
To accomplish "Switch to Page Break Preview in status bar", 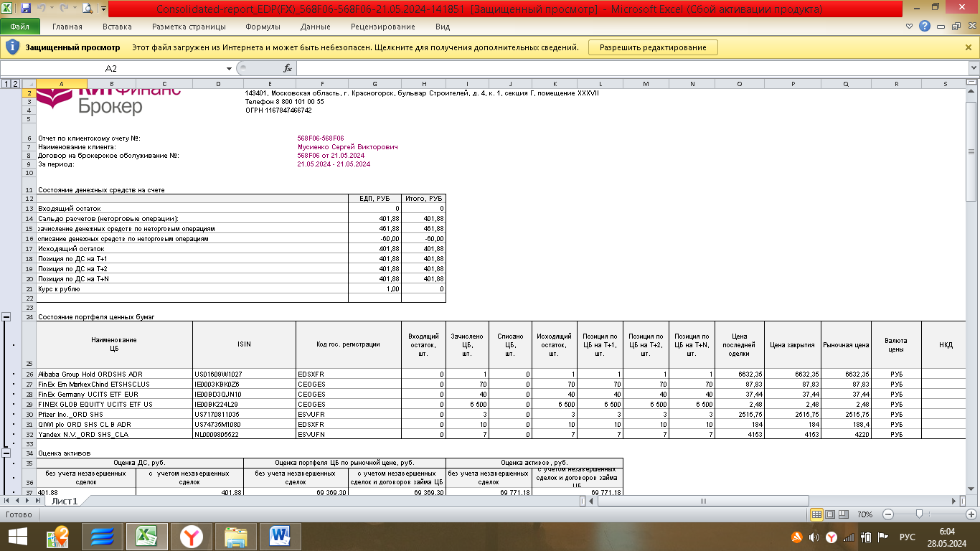I will [842, 514].
